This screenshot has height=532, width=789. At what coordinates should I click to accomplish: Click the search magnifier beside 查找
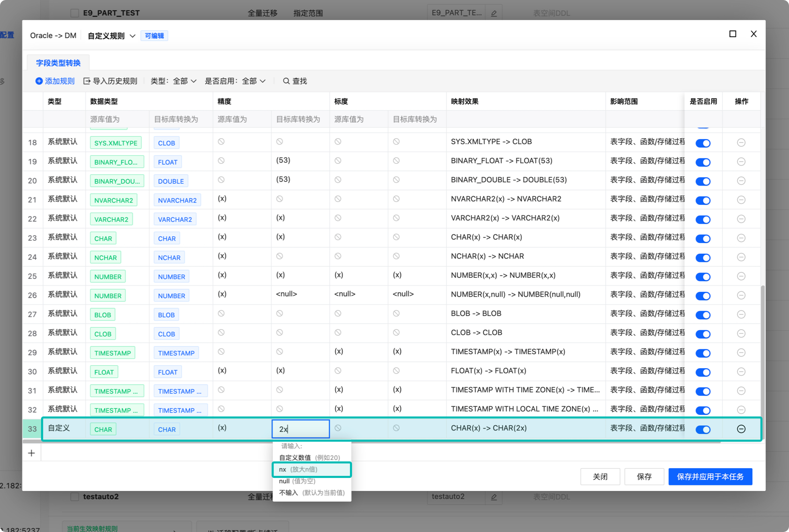[286, 81]
